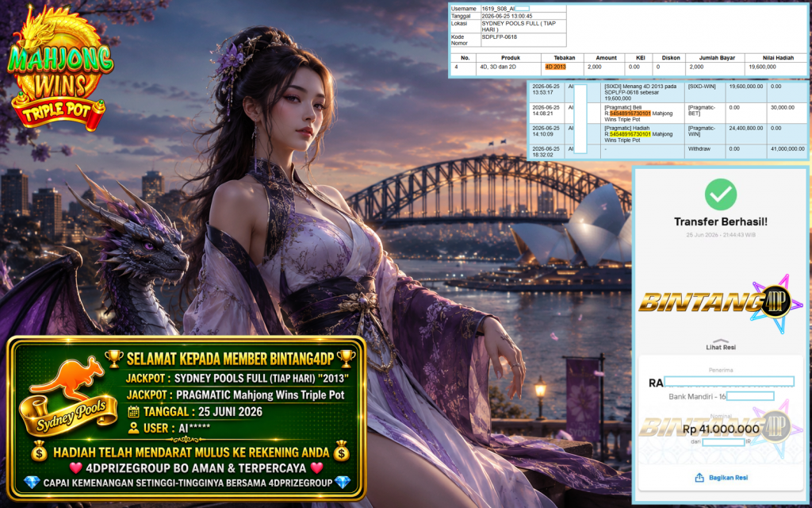The image size is (812, 508).
Task: Click the orange highlighted reference 54548916730101
Action: [630, 114]
